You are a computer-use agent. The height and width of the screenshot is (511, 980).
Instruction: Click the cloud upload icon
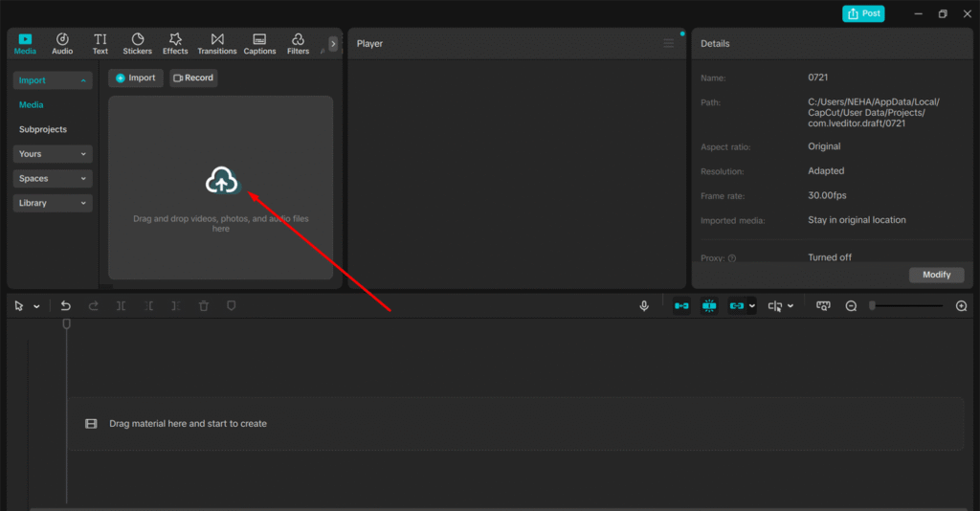(221, 181)
